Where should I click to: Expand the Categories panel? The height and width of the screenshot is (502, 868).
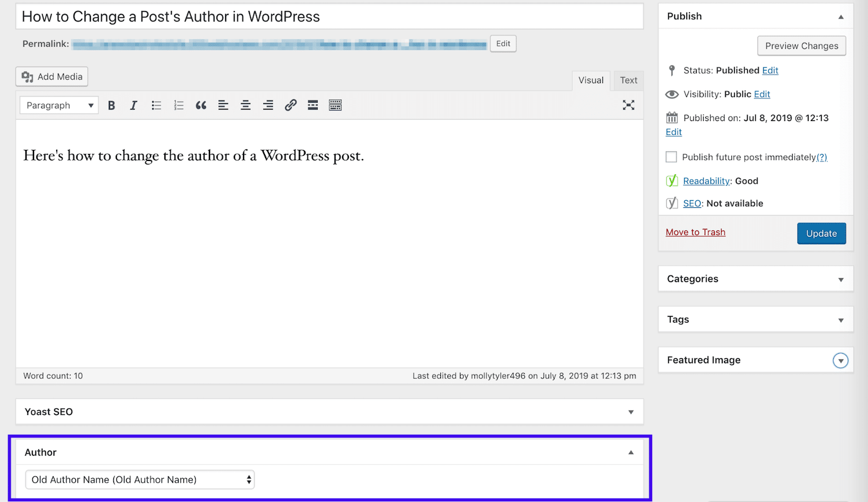point(840,279)
